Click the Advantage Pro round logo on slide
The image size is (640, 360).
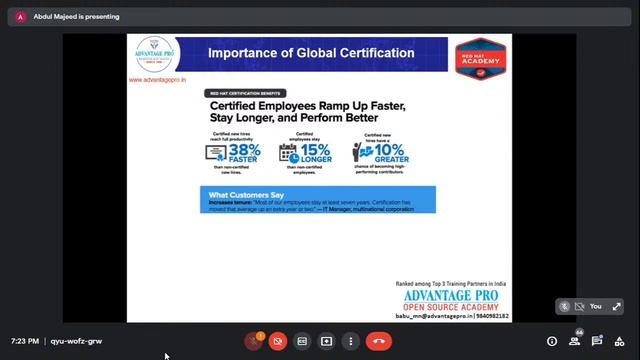[154, 54]
